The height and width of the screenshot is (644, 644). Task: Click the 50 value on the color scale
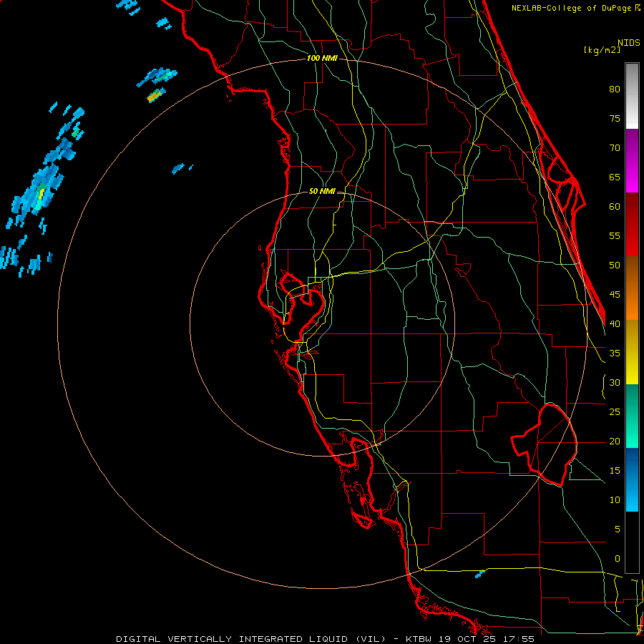pos(615,265)
